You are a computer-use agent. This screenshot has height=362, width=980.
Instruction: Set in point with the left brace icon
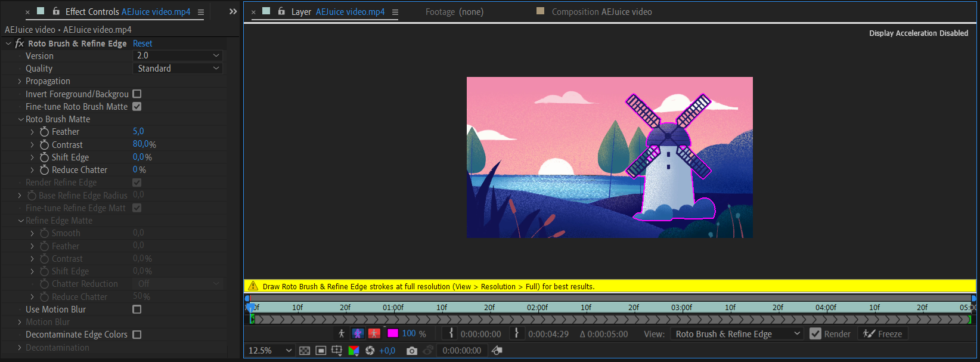click(451, 333)
